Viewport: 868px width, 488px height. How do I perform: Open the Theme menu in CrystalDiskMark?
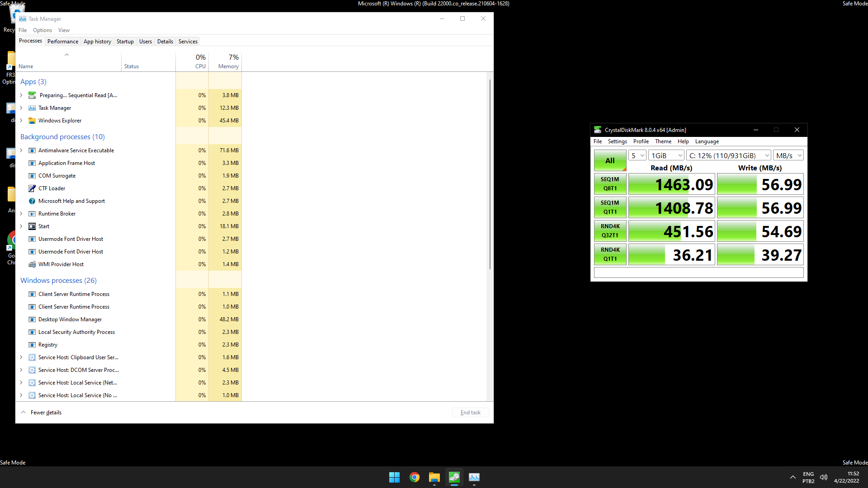point(663,141)
